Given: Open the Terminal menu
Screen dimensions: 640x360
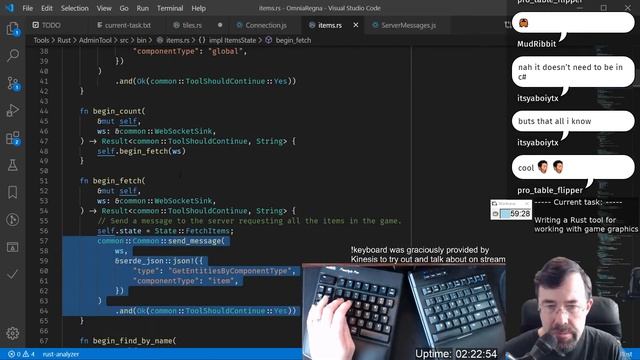Looking at the screenshot, I should click(170, 8).
